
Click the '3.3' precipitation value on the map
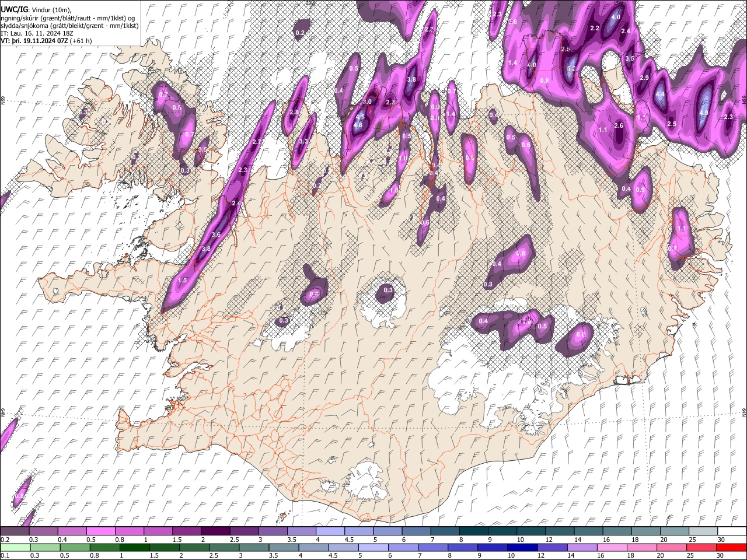coord(303,142)
